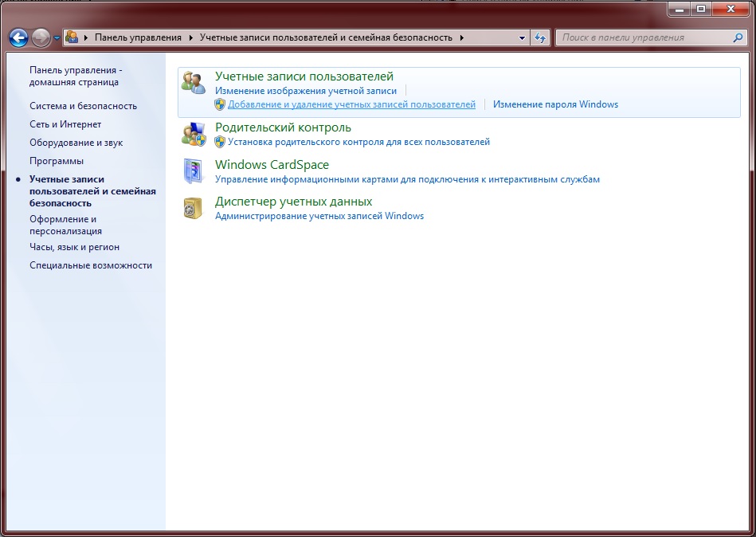The image size is (756, 537).
Task: Click Изменение изображения учетной записи link
Action: pos(306,91)
